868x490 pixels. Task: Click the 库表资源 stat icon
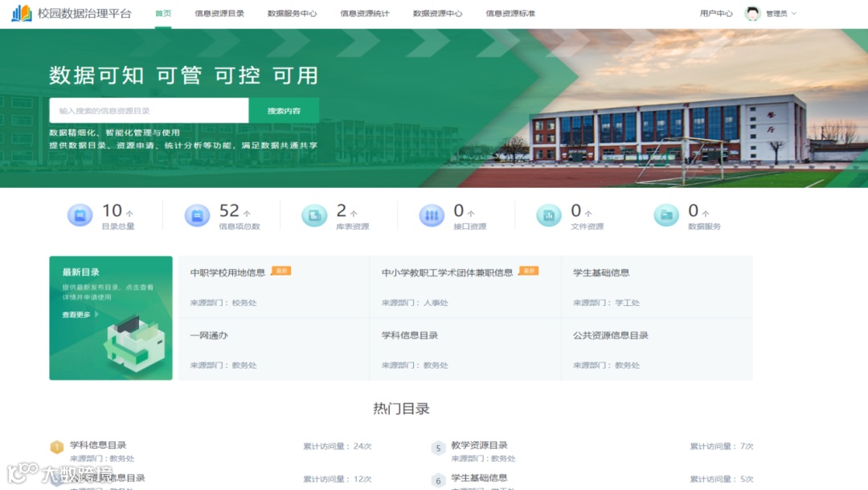tap(314, 215)
